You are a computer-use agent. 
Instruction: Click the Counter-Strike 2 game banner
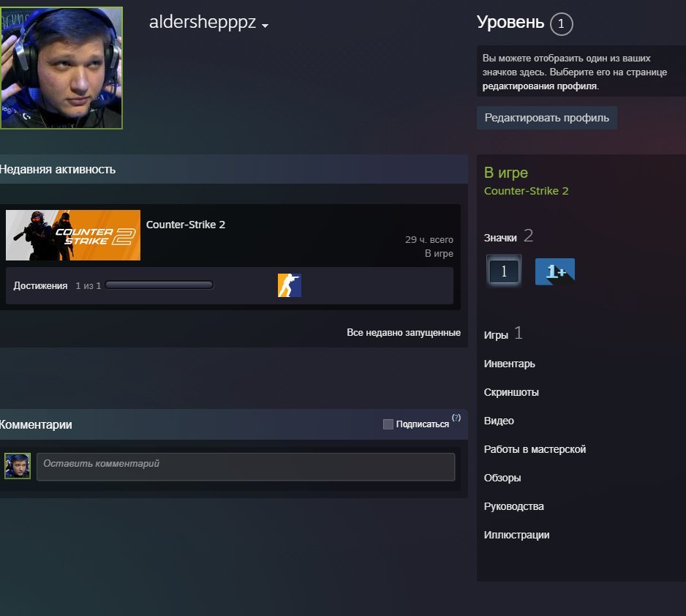tap(73, 236)
